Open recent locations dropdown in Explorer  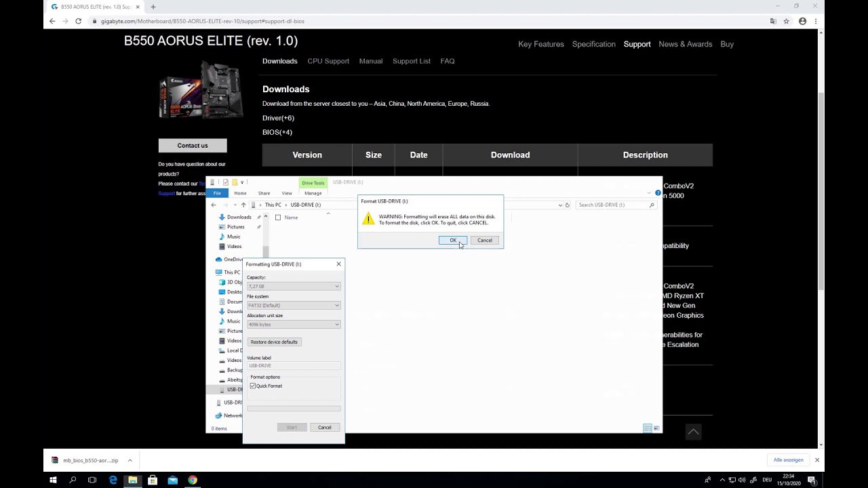[235, 205]
